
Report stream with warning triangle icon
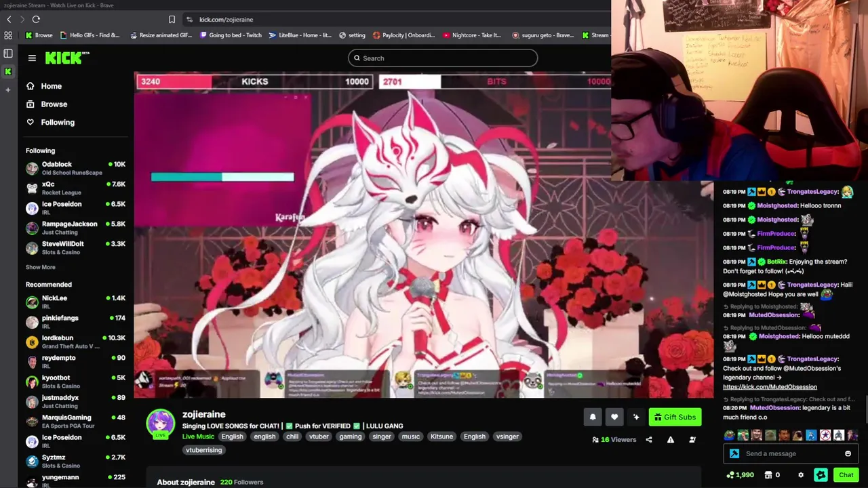pyautogui.click(x=671, y=439)
